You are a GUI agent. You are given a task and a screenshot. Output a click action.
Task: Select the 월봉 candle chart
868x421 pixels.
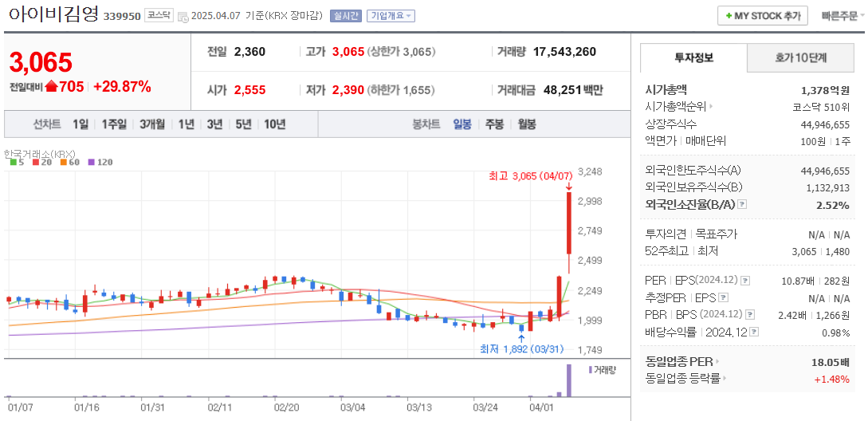(526, 124)
